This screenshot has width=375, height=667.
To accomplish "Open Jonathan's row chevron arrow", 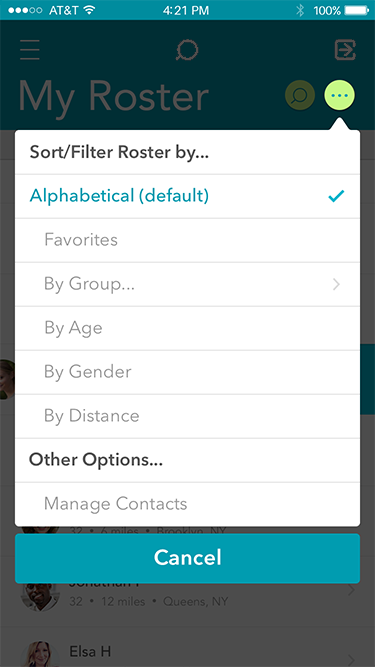I will point(351,590).
